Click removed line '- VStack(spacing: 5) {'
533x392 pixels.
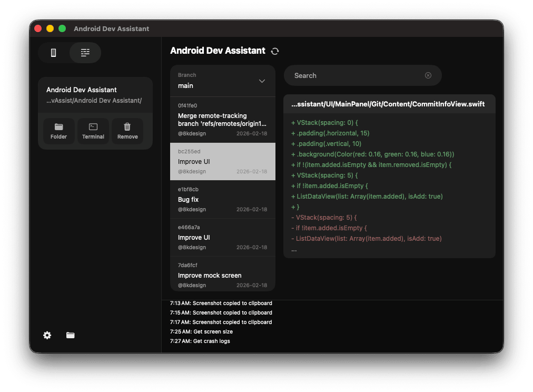click(324, 217)
